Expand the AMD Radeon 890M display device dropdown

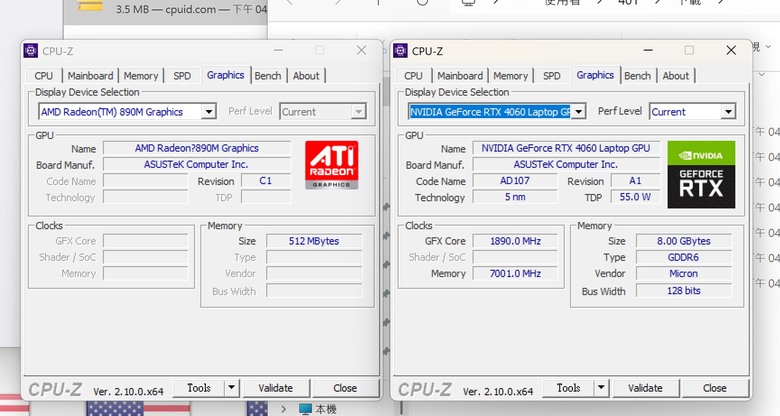tap(209, 111)
